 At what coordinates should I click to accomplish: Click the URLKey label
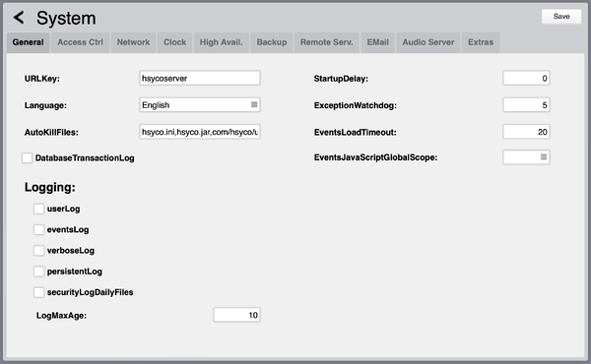(x=41, y=79)
